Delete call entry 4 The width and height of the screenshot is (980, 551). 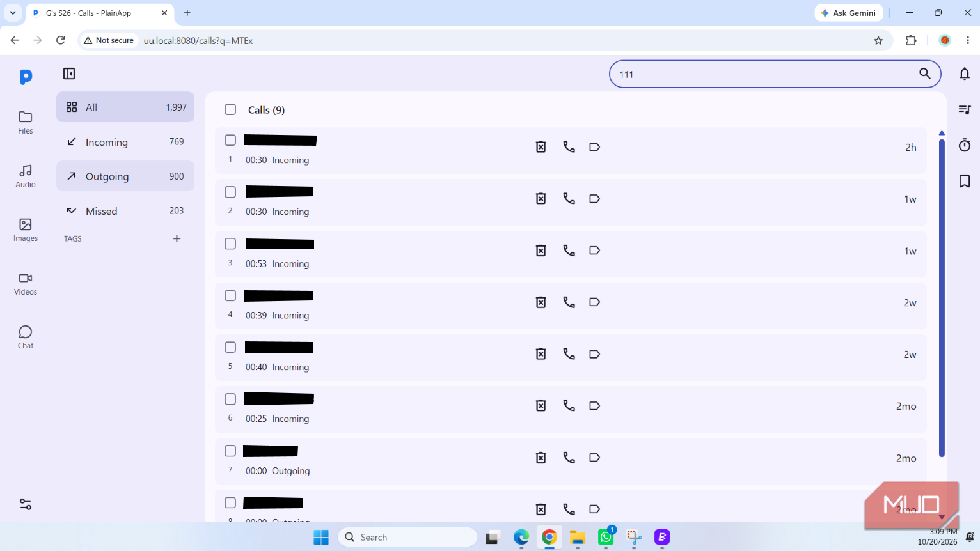[x=541, y=302]
